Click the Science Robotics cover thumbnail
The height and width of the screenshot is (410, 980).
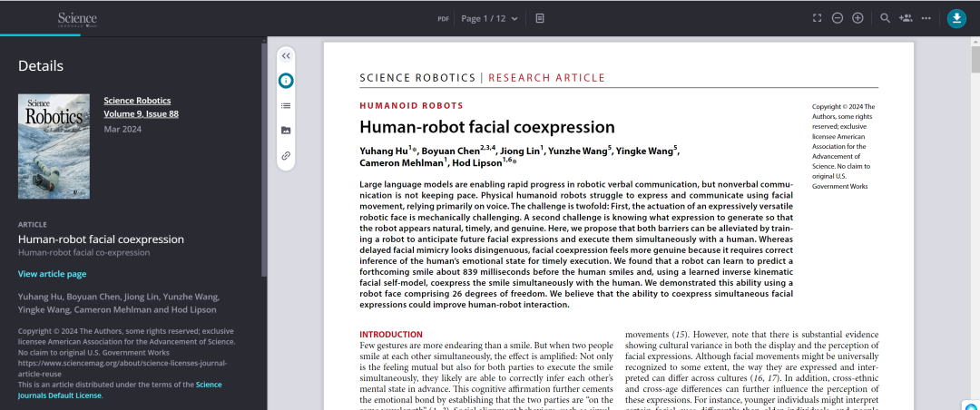[54, 146]
